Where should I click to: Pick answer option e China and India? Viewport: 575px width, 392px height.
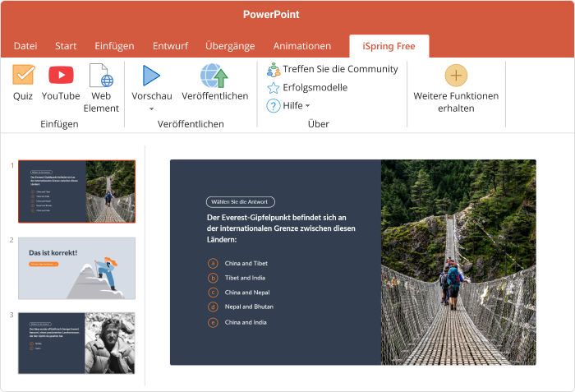click(213, 322)
